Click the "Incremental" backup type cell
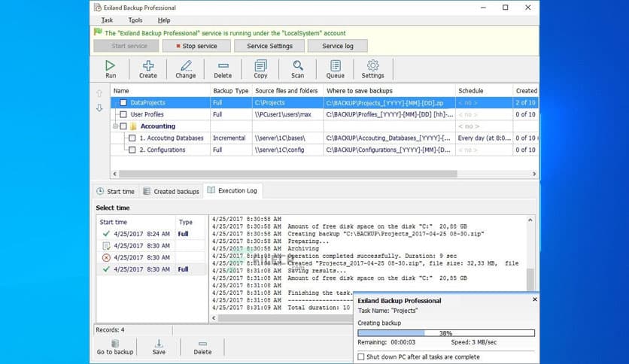629x364 pixels. pyautogui.click(x=231, y=138)
